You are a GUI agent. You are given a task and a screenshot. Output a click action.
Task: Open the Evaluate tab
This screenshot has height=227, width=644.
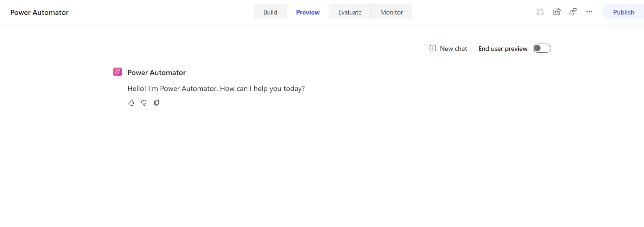point(350,12)
